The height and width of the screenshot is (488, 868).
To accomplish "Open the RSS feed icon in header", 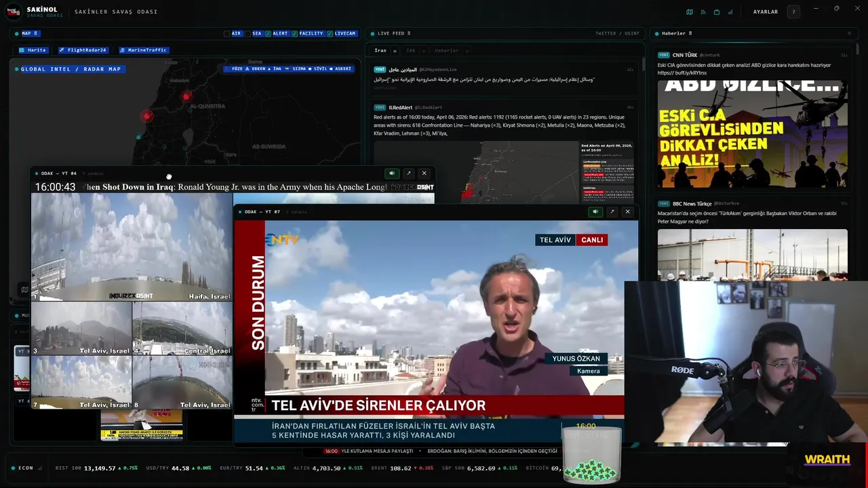I will (x=703, y=12).
